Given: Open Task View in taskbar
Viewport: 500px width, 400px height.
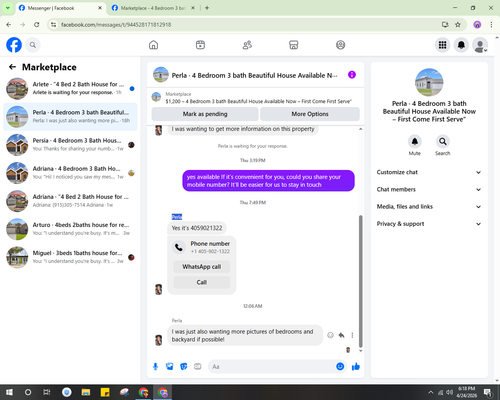Looking at the screenshot, I should (47, 392).
